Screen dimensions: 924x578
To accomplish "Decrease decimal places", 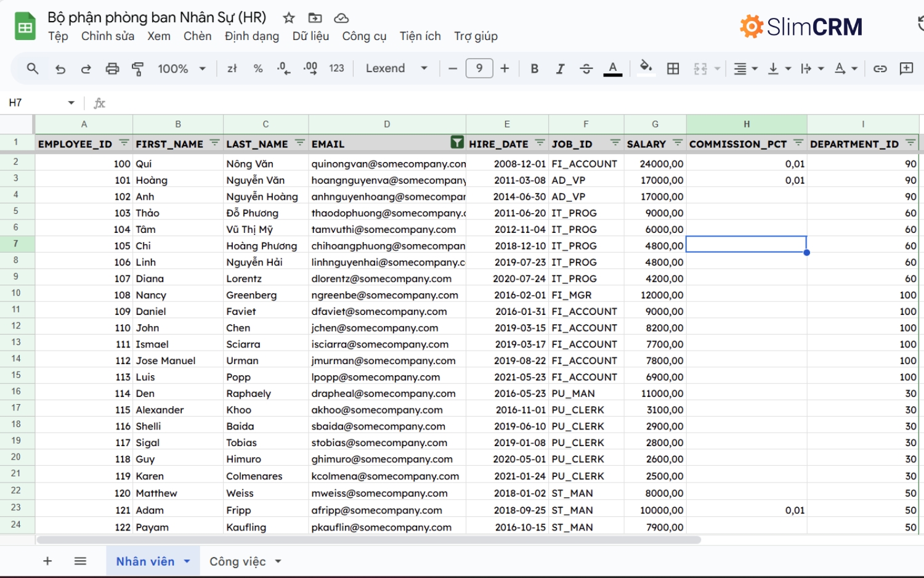I will pyautogui.click(x=283, y=68).
